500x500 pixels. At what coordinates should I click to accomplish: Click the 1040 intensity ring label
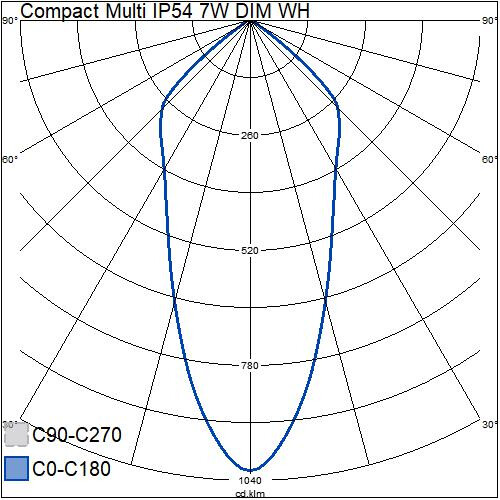(x=250, y=481)
